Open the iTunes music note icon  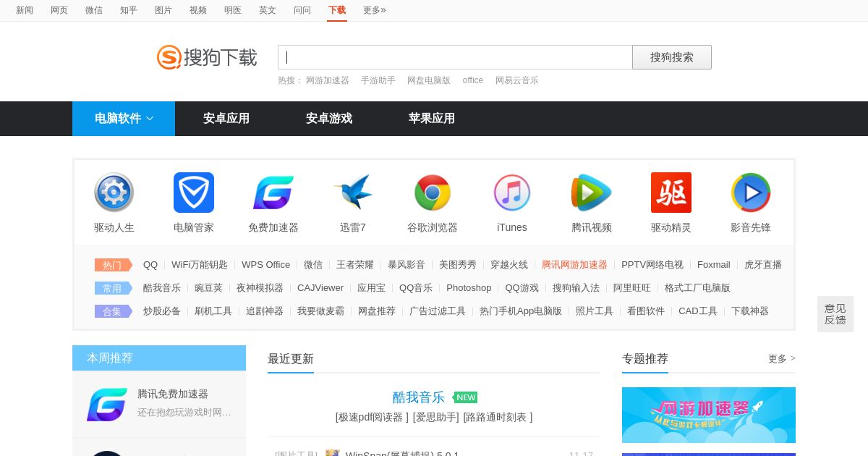[512, 193]
